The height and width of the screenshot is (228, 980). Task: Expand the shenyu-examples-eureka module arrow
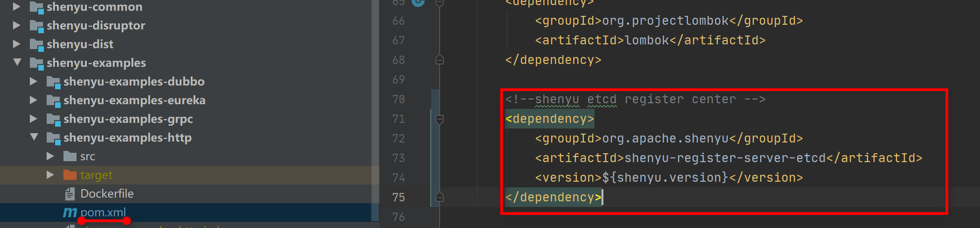pyautogui.click(x=33, y=100)
